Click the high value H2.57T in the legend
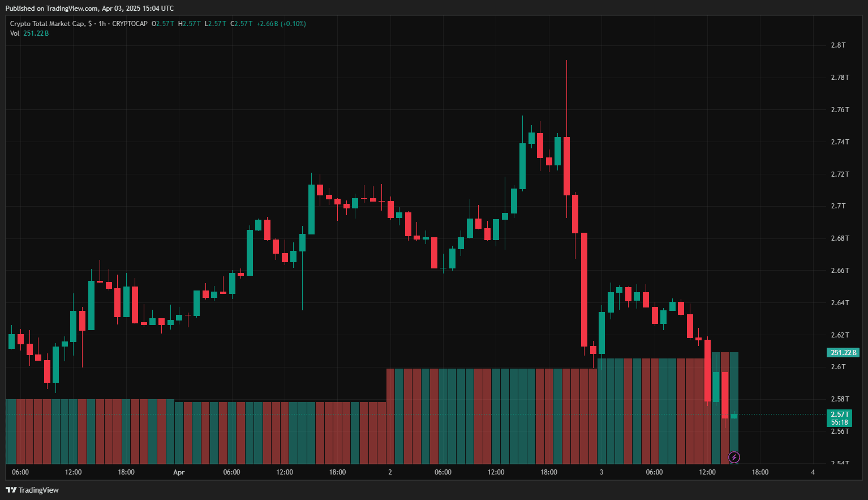 click(x=190, y=24)
